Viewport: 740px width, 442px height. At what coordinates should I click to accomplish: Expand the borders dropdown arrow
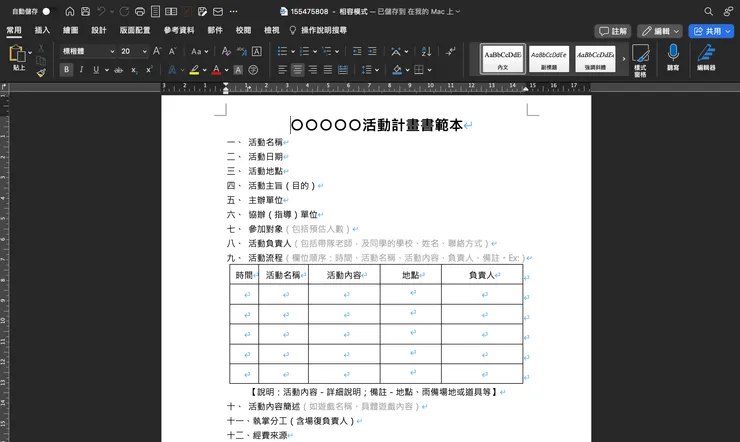(429, 70)
